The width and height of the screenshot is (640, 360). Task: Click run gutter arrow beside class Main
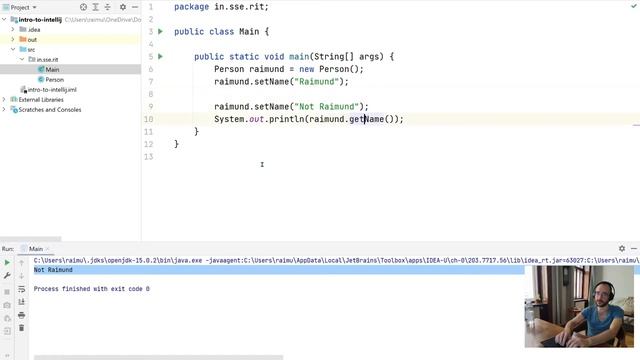pos(160,31)
